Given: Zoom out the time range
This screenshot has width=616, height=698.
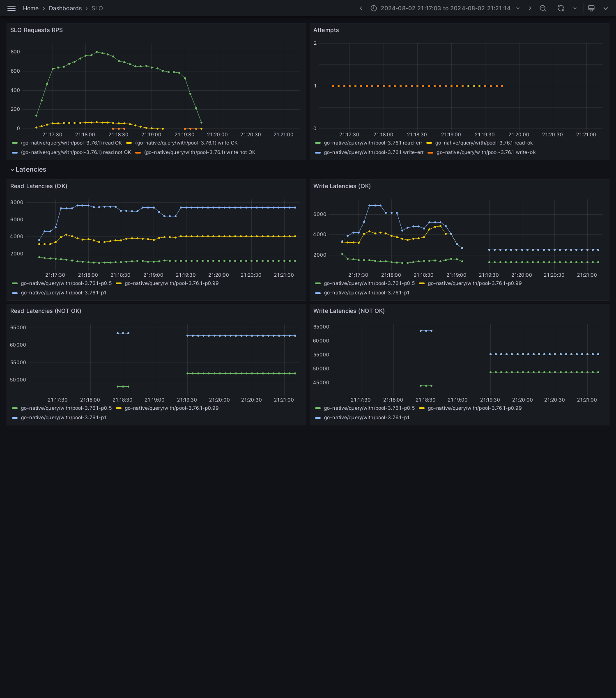Looking at the screenshot, I should [x=543, y=8].
